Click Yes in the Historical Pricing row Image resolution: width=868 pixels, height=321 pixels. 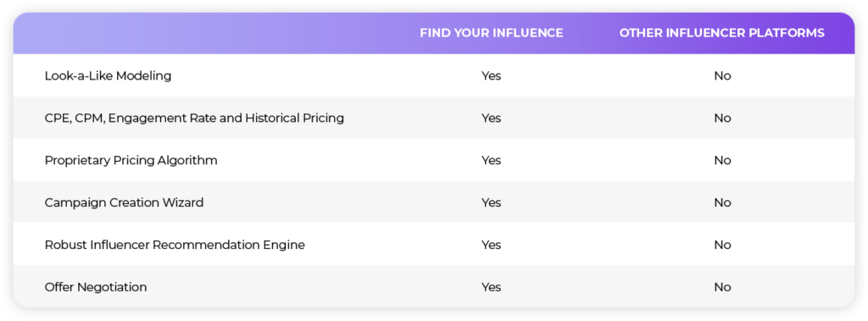[x=491, y=118]
